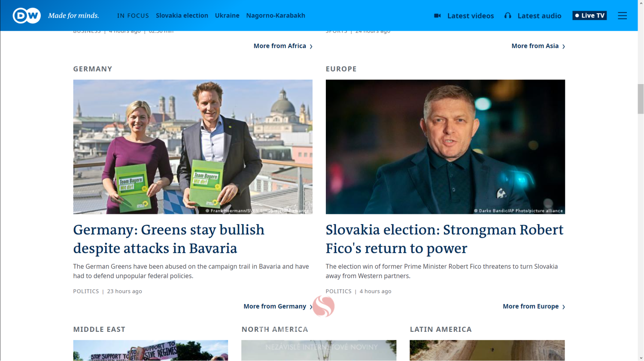Click More from Germany link
The image size is (644, 361).
pos(275,306)
